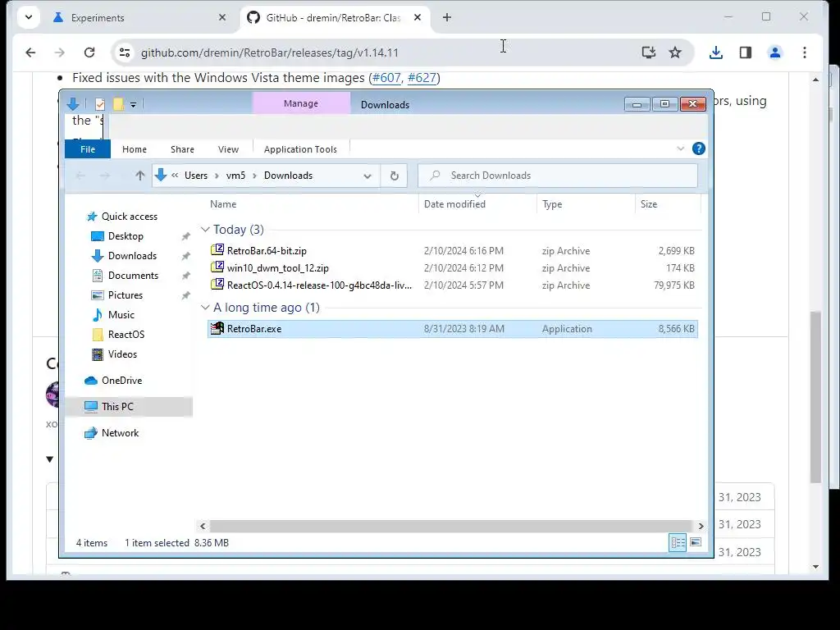Image resolution: width=840 pixels, height=630 pixels.
Task: Open Desktop in navigation pane
Action: click(x=126, y=236)
